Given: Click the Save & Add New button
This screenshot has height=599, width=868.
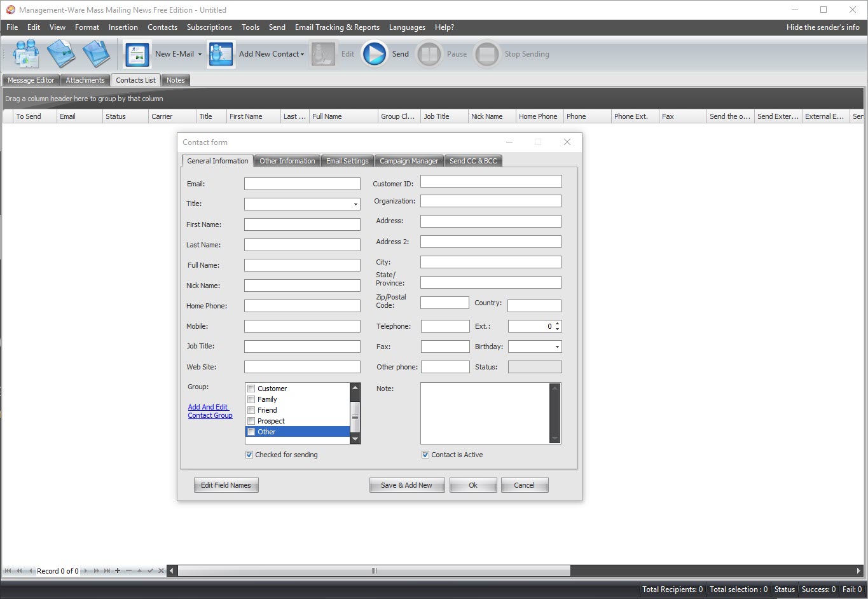Looking at the screenshot, I should 406,485.
